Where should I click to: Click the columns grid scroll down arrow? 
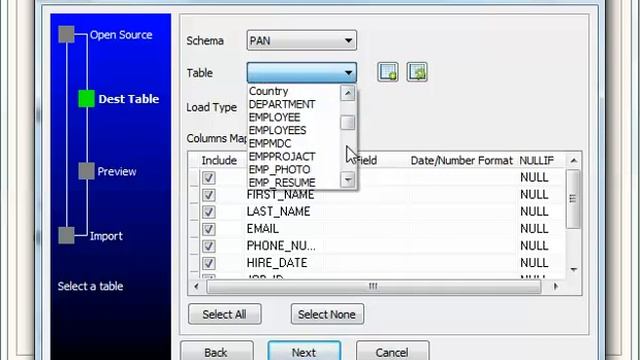[x=573, y=269]
